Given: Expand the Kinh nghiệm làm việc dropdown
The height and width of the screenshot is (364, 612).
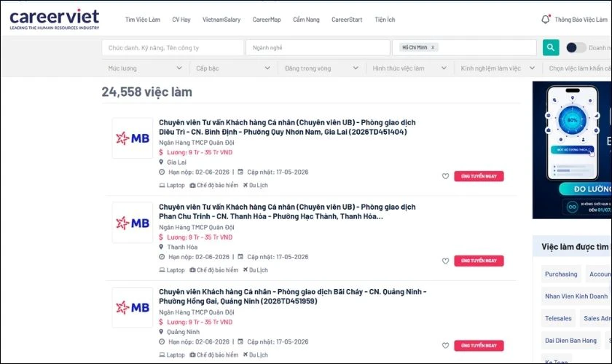Looking at the screenshot, I should (x=498, y=68).
